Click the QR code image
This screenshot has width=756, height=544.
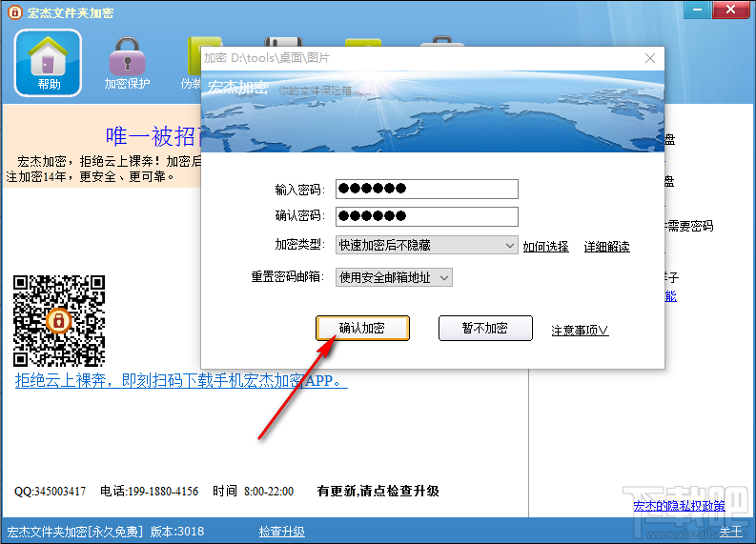(59, 321)
